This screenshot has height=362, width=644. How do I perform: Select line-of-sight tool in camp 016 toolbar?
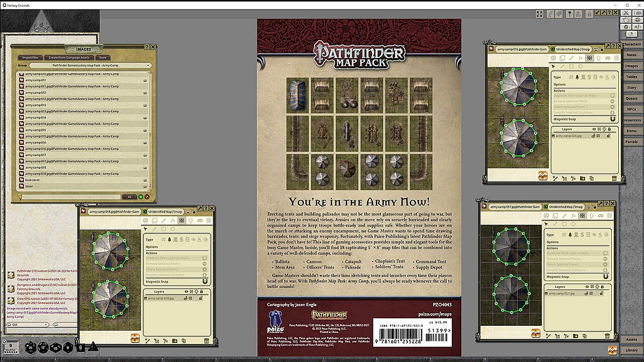589,58
